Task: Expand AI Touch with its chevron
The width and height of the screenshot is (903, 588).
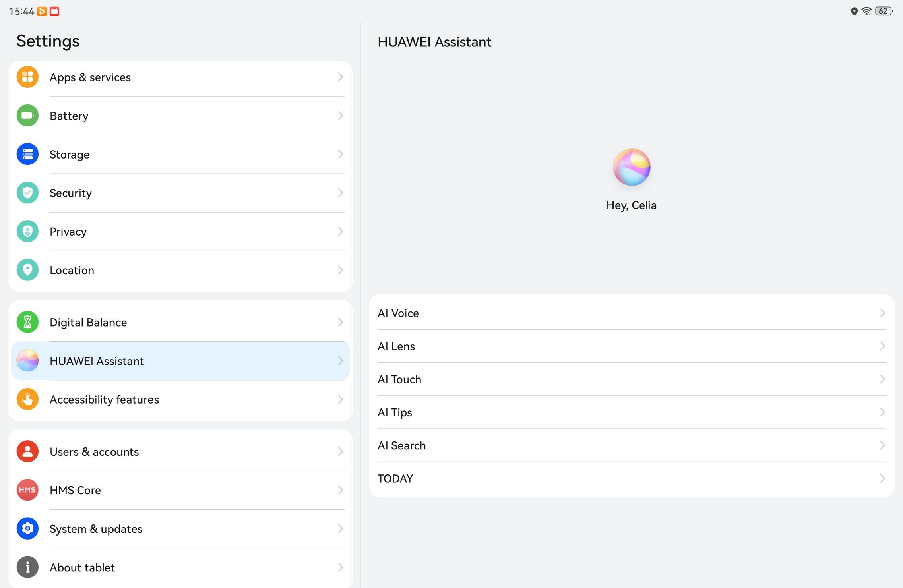Action: pyautogui.click(x=882, y=379)
